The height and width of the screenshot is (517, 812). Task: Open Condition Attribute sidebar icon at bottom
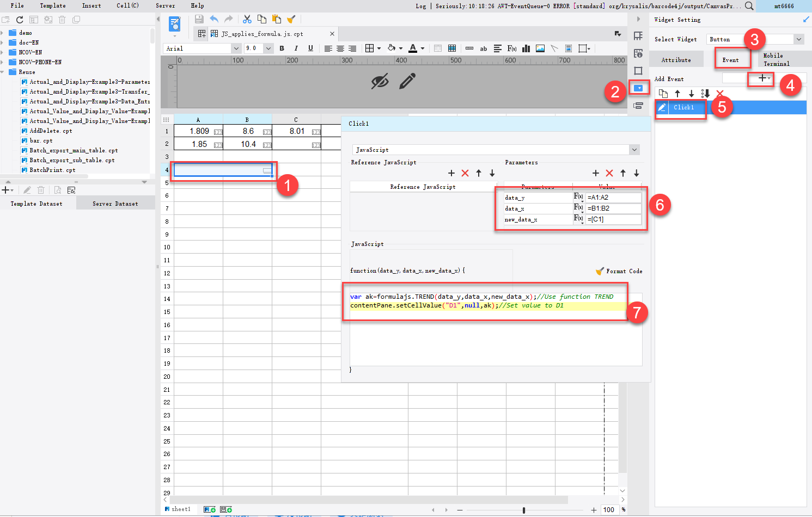638,106
